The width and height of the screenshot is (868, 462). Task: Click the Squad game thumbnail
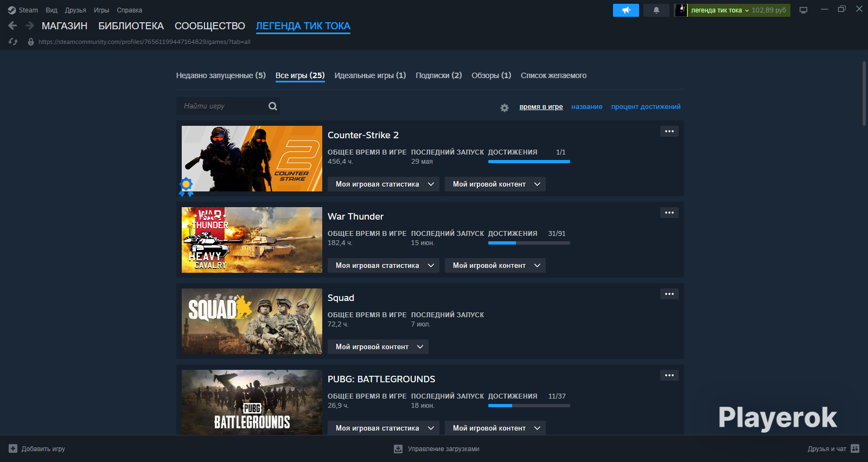point(252,321)
